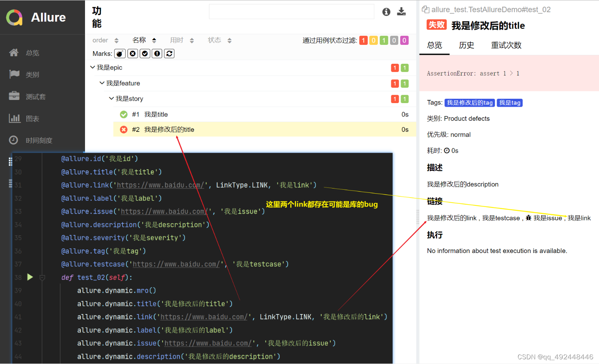Collapse the 我是epic tree node

[92, 67]
